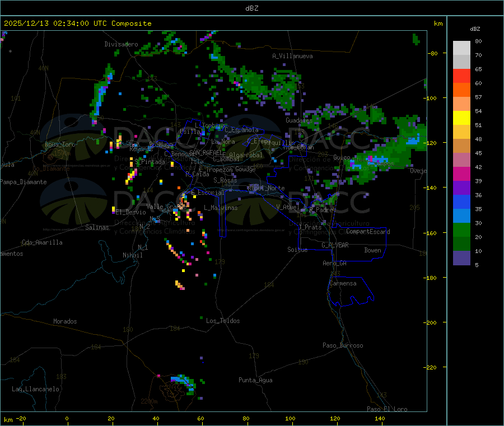Click the L_Malvinas map label
This screenshot has height=426, width=504.
coord(221,208)
